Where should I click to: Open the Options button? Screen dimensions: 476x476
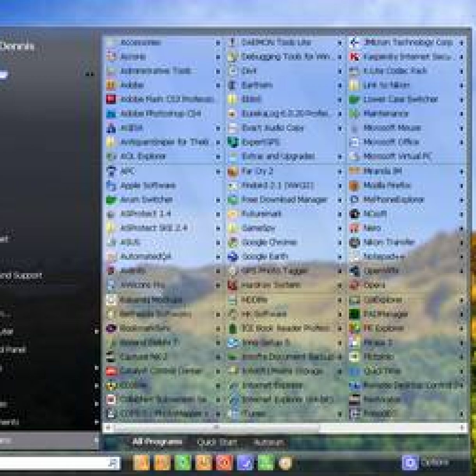(x=426, y=463)
